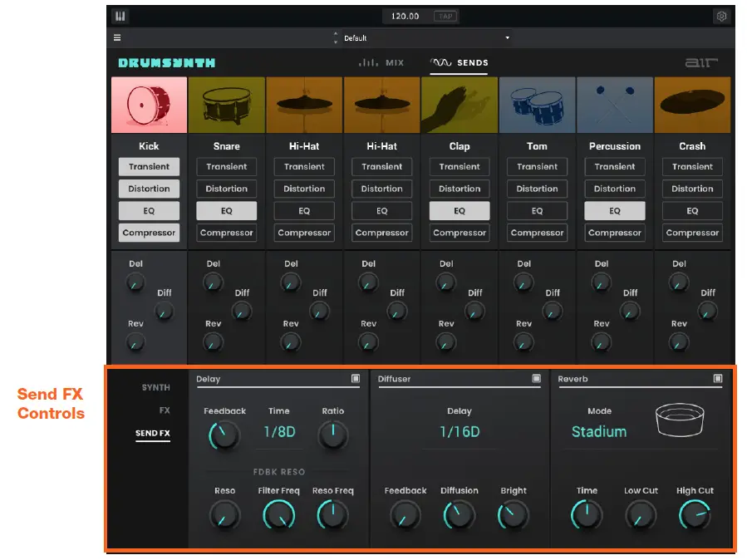Click the hamburger menu icon
This screenshot has width=747, height=560.
[117, 37]
